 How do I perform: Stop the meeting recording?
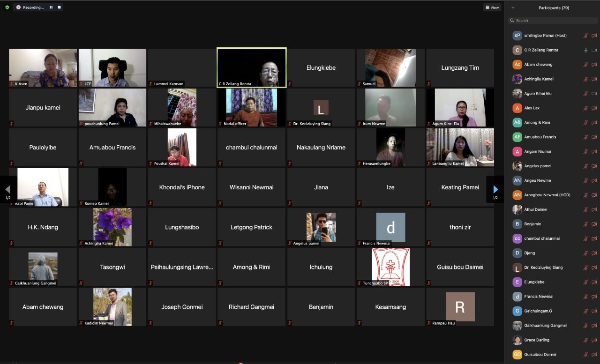pyautogui.click(x=59, y=7)
